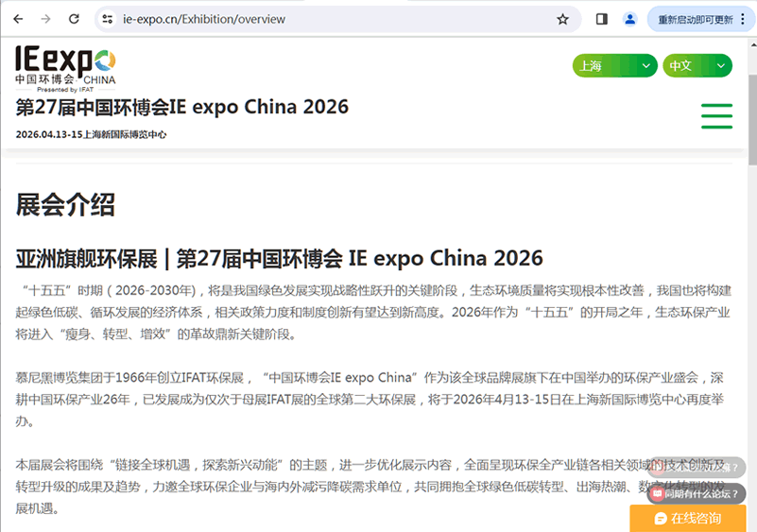The image size is (757, 532).
Task: Open the green hamburger navigation menu
Action: click(717, 116)
